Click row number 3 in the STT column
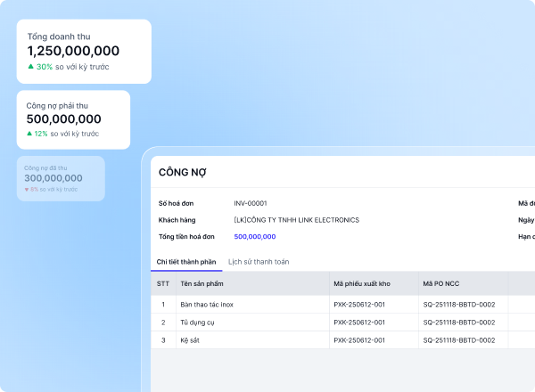The image size is (535, 392). [x=163, y=340]
